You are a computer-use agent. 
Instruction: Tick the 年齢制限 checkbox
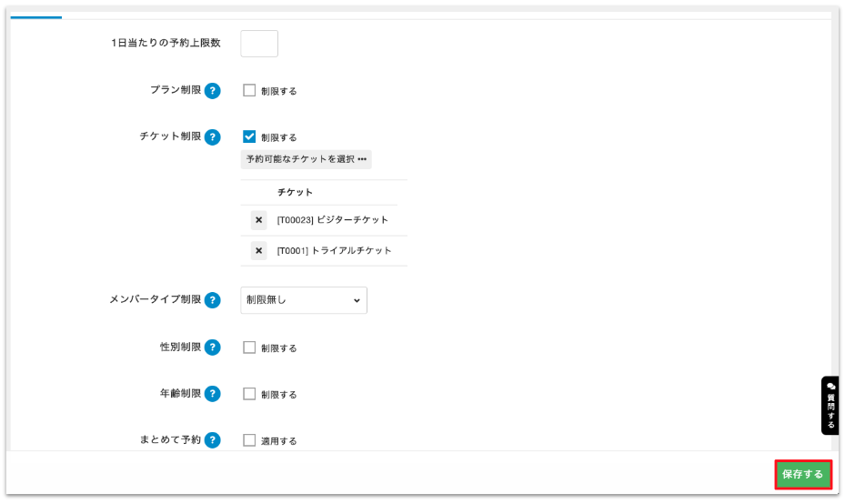pyautogui.click(x=249, y=394)
